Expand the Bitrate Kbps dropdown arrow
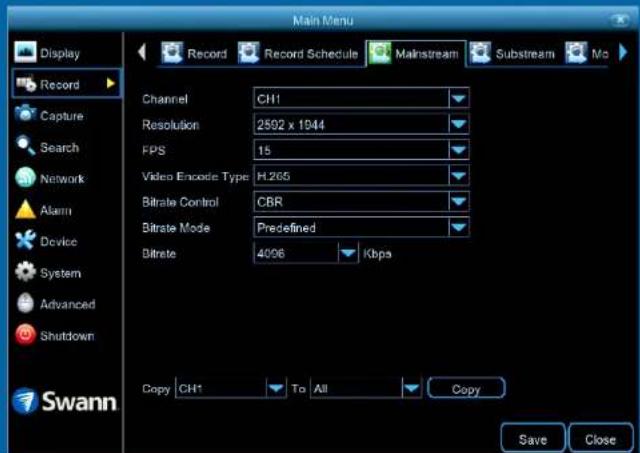 pyautogui.click(x=348, y=253)
